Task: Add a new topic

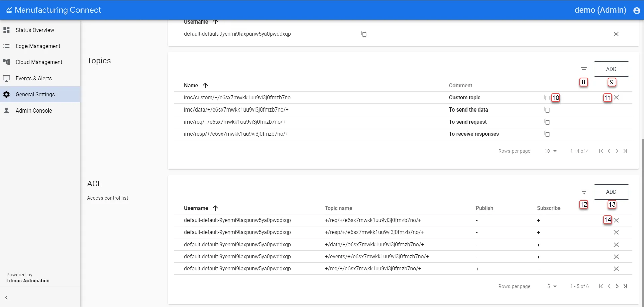Action: (611, 69)
